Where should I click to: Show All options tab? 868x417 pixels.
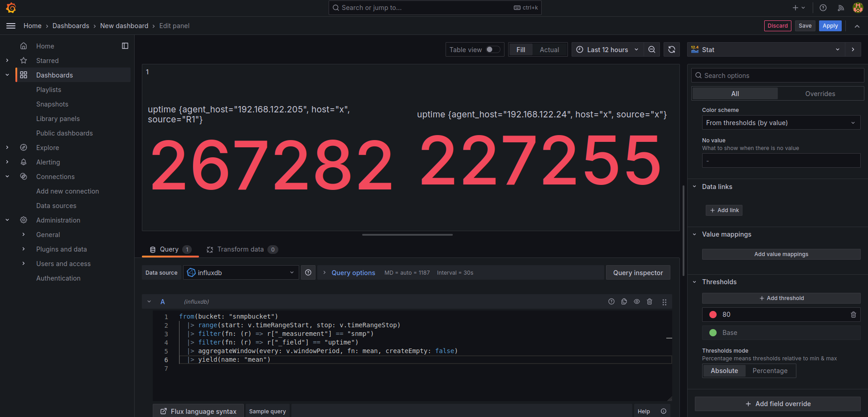[x=735, y=93]
